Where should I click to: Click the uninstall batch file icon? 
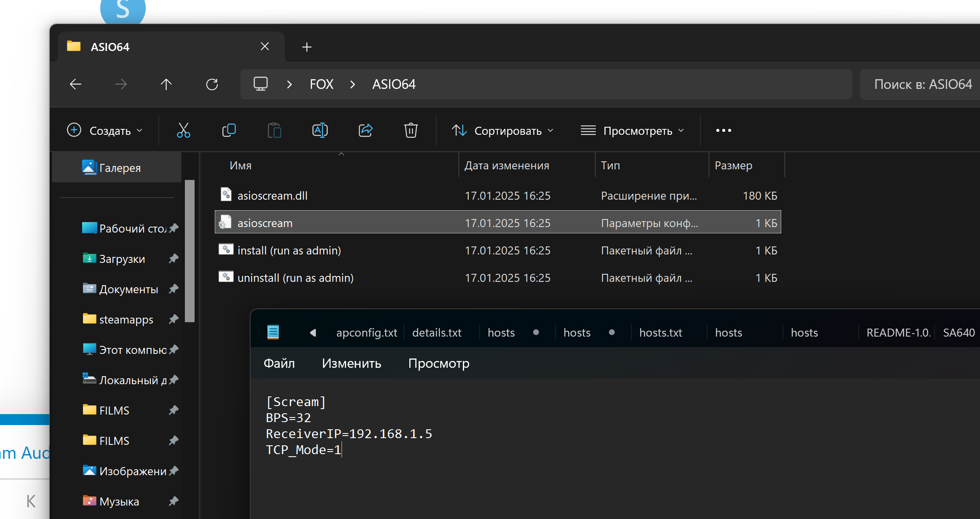coord(226,277)
